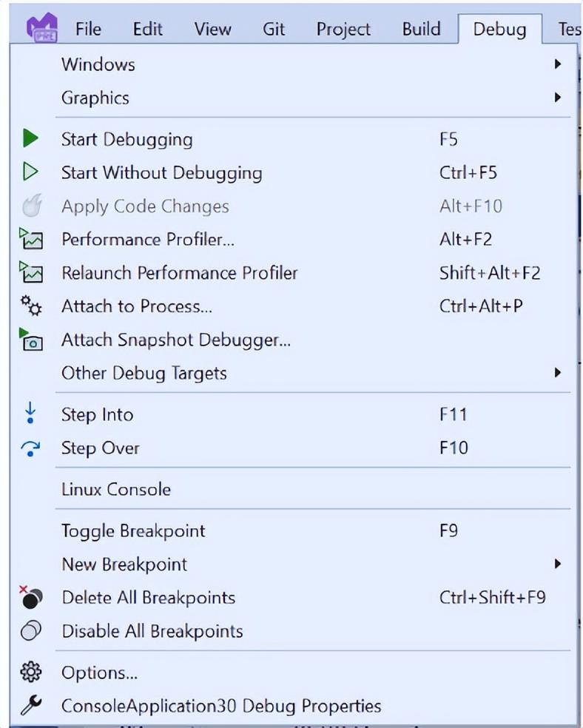Viewport: 583px width, 728px height.
Task: Expand the Other Debug Targets submenu arrow
Action: pyautogui.click(x=557, y=372)
